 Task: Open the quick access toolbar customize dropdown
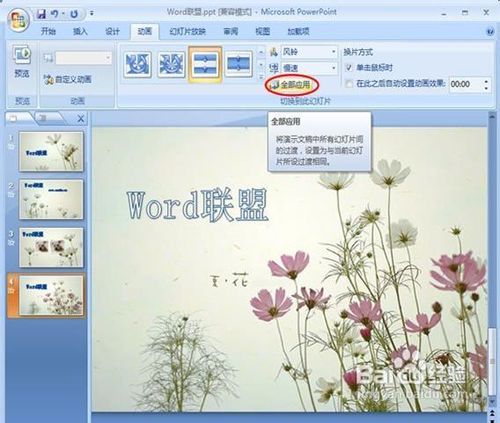coord(92,14)
